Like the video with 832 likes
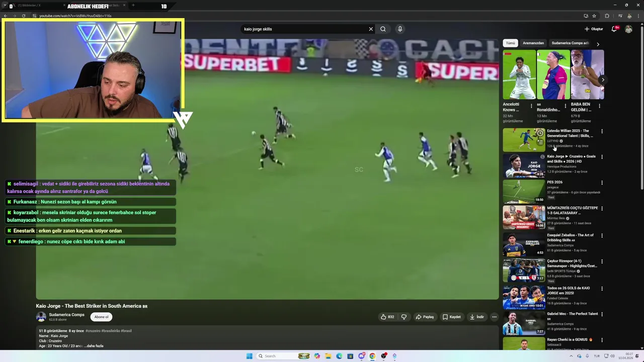Viewport: 644px width, 362px height. [x=387, y=317]
